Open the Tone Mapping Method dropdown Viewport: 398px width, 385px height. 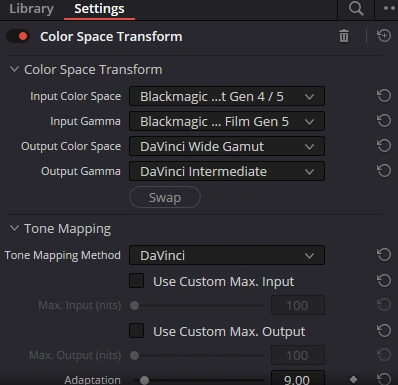[x=227, y=255]
